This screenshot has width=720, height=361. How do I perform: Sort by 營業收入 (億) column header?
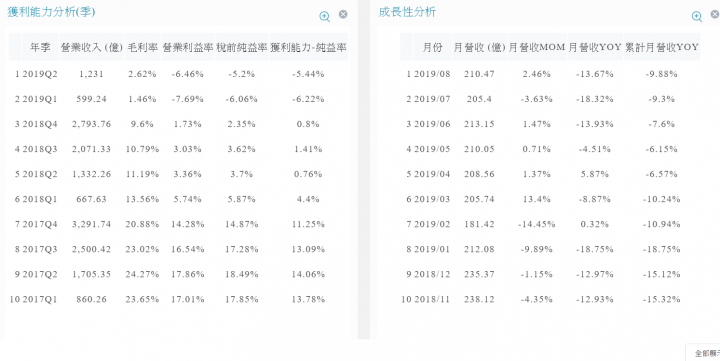[92, 47]
